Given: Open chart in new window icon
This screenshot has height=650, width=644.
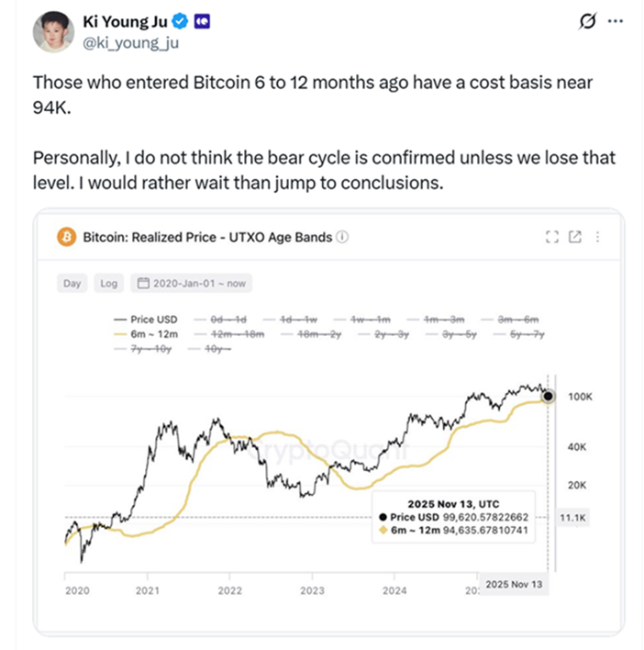Looking at the screenshot, I should coord(575,237).
